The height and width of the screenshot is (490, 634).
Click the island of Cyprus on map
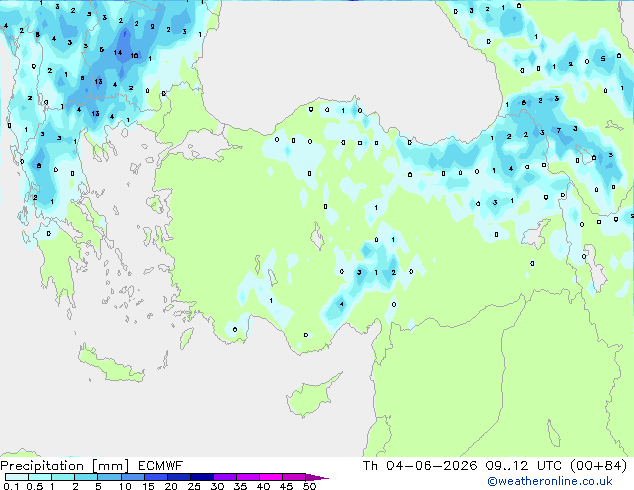pos(311,395)
